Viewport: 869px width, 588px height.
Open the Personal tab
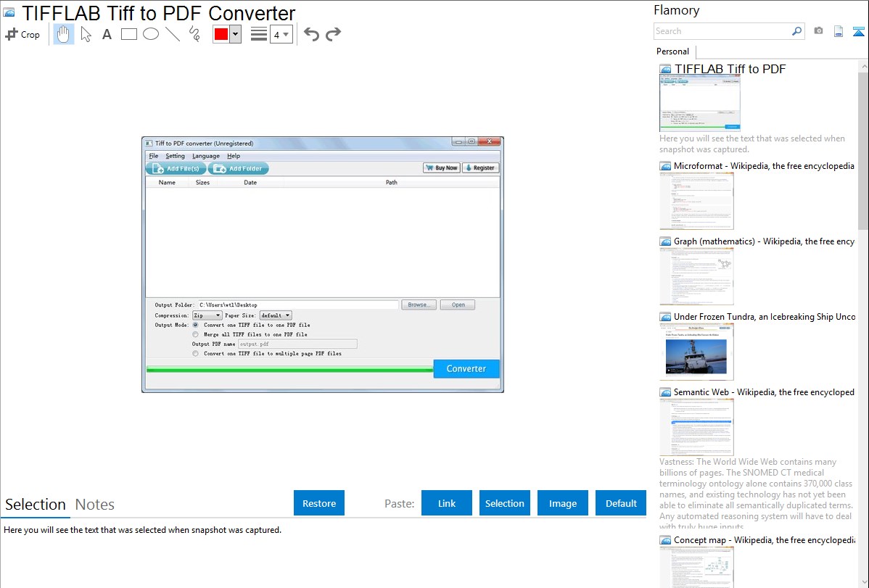pyautogui.click(x=673, y=51)
